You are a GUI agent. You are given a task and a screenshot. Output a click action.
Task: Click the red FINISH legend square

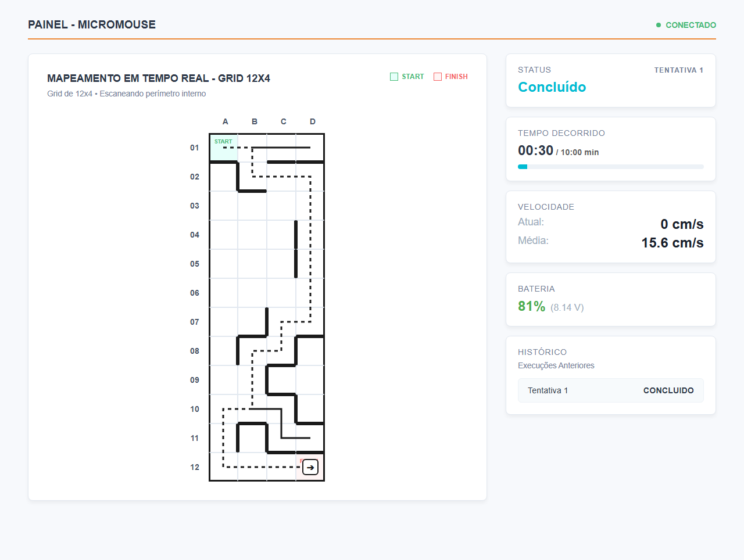[x=438, y=77]
